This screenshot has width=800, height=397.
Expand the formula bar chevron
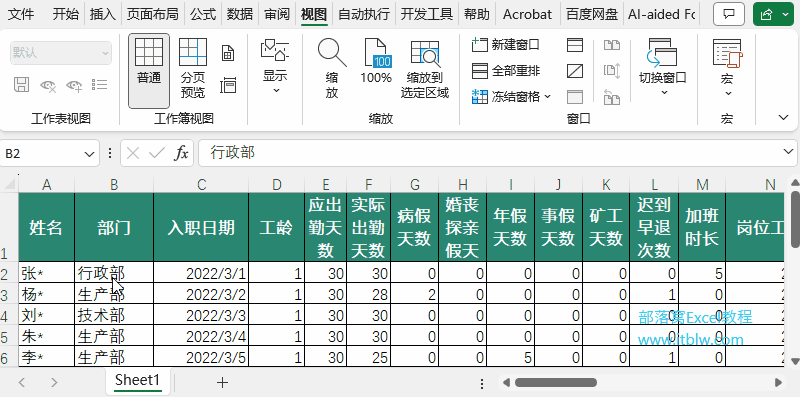coord(788,152)
